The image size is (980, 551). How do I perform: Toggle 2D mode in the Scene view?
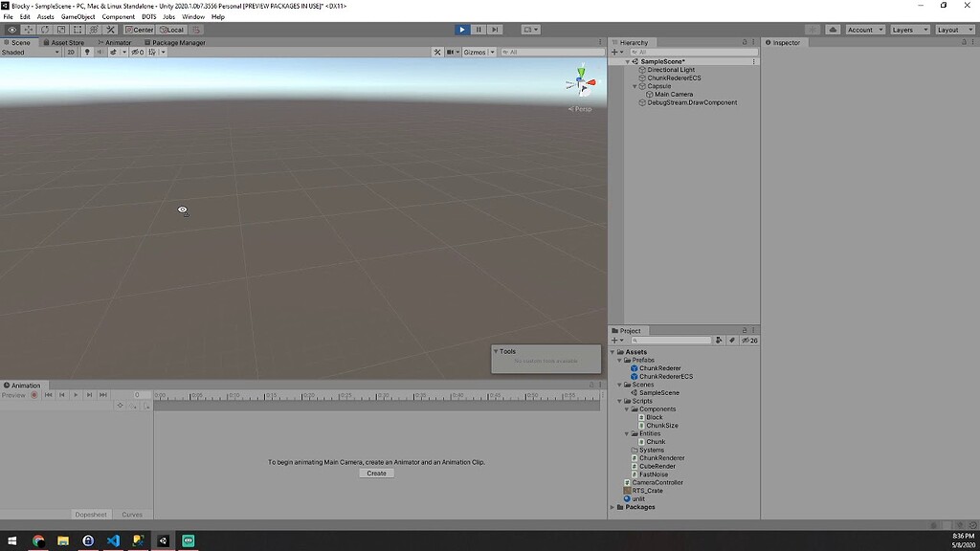[x=72, y=53]
